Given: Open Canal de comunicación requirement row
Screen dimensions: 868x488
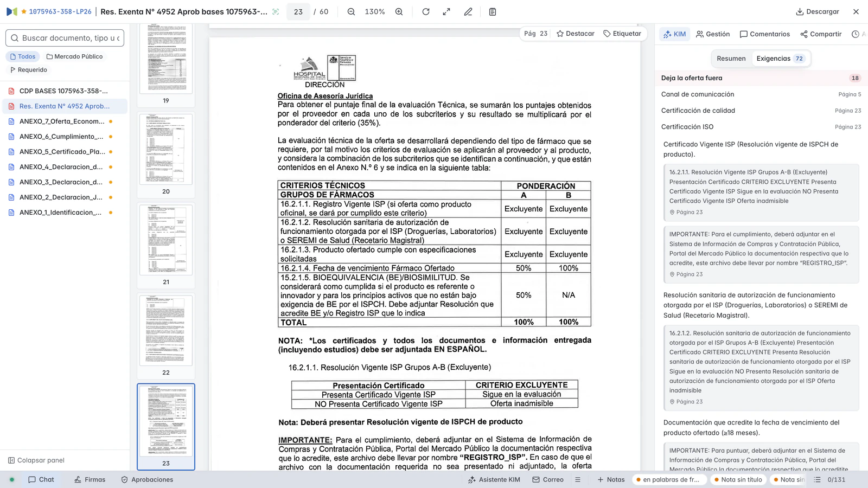Looking at the screenshot, I should tap(761, 94).
